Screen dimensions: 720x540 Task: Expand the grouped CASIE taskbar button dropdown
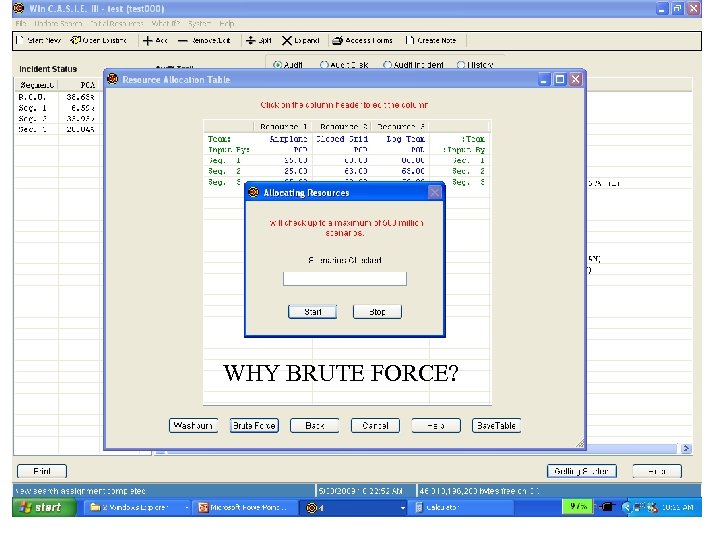[403, 508]
